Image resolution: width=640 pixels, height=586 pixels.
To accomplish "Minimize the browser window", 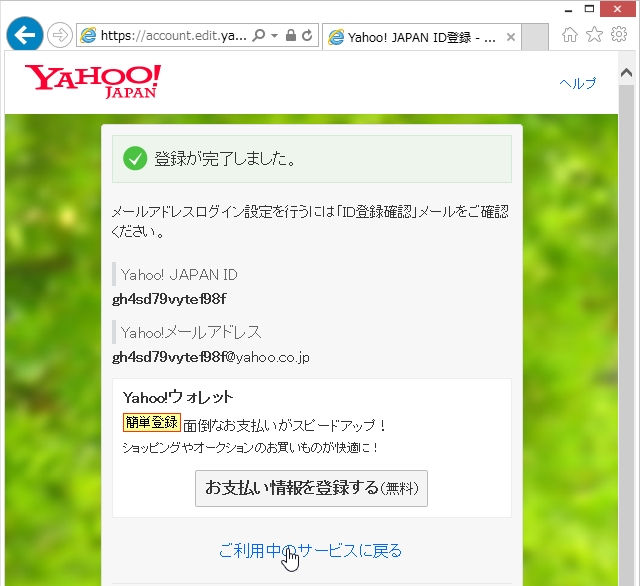I will (x=569, y=9).
